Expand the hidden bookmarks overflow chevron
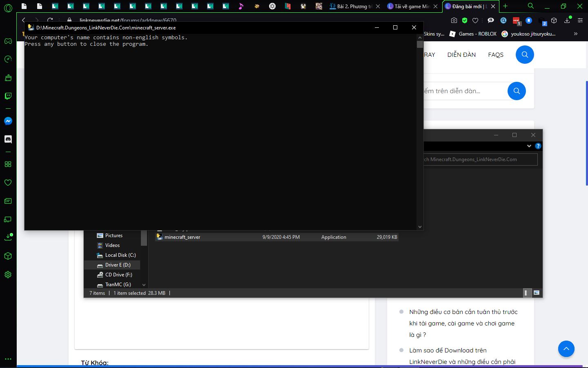The width and height of the screenshot is (588, 368). (575, 34)
